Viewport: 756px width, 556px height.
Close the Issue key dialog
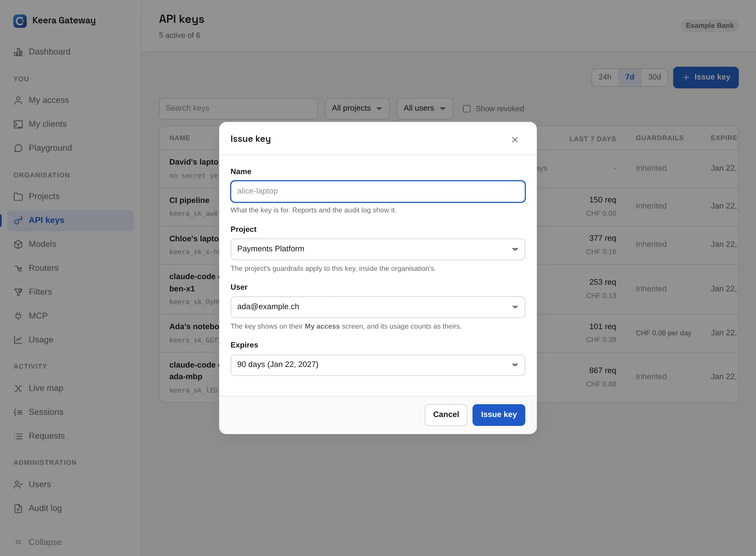pyautogui.click(x=515, y=140)
